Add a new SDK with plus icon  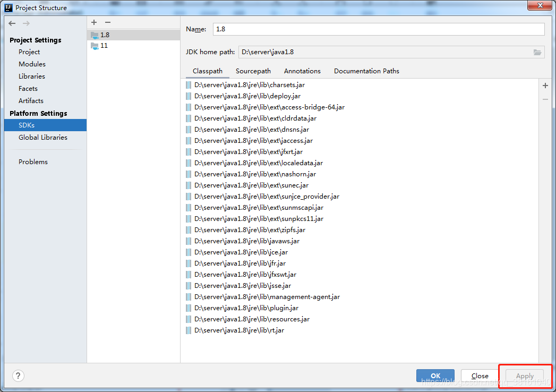pyautogui.click(x=94, y=22)
